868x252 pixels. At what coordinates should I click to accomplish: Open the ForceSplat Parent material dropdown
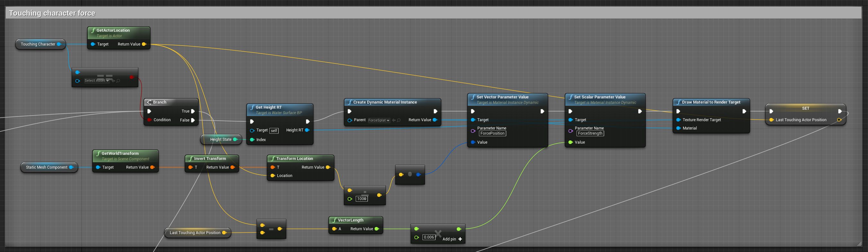379,121
